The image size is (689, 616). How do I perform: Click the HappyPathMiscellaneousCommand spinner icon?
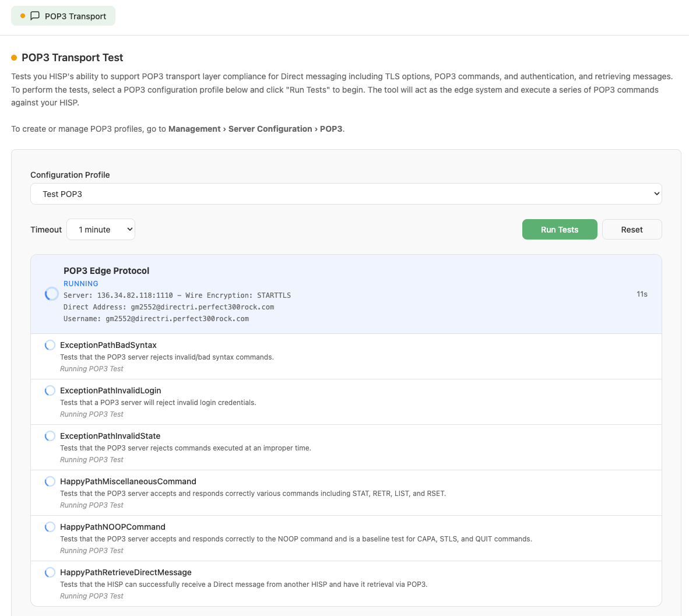pos(50,481)
